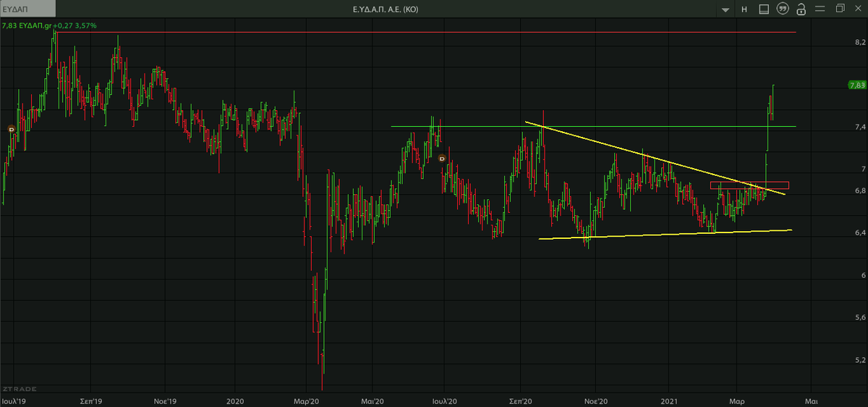Click the legend text 7,83 ΕΥΔΑΠ.gr +0,27 3,57%
The height and width of the screenshot is (407, 868).
[x=50, y=25]
